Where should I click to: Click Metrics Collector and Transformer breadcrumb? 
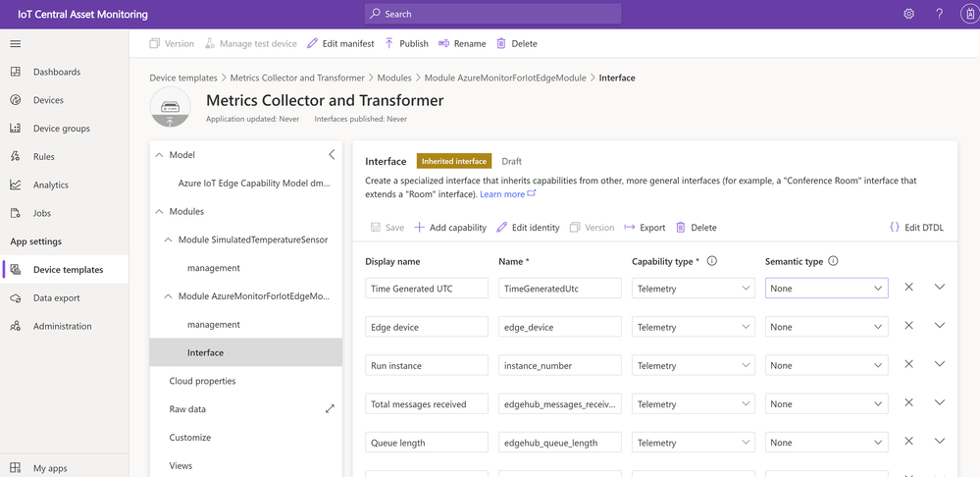click(297, 79)
